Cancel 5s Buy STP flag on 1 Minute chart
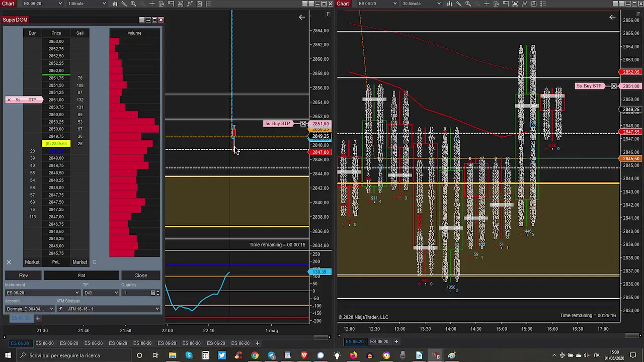The image size is (644, 362). point(303,124)
